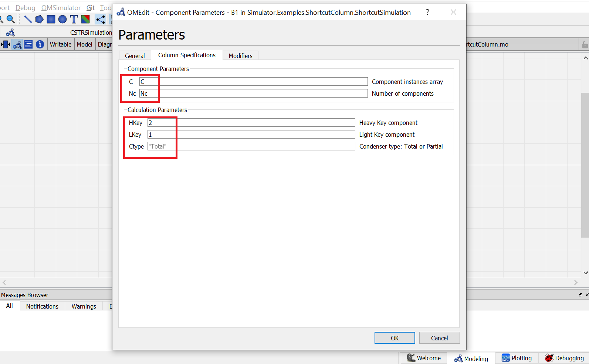Close the Messages Browser panel
The image size is (589, 364).
(587, 295)
